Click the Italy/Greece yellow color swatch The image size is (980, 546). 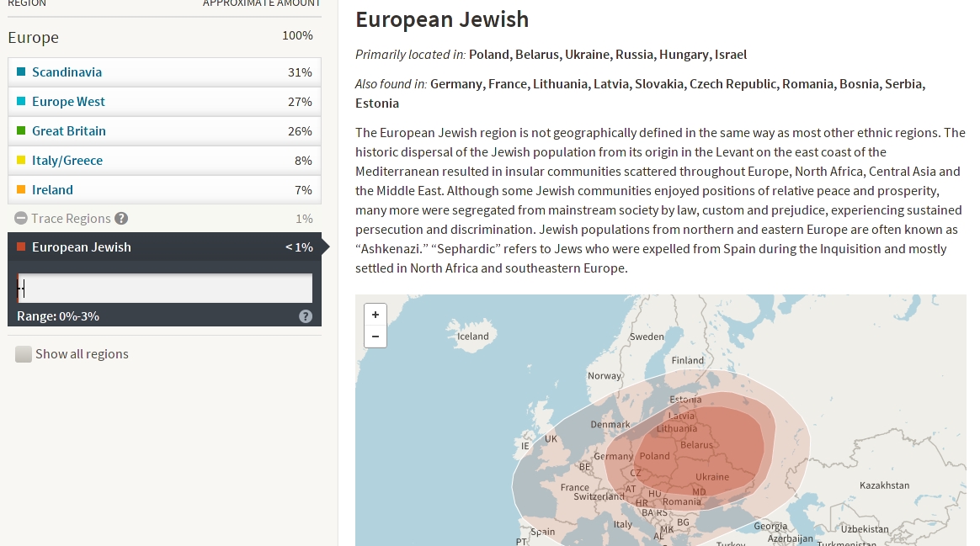pos(20,160)
